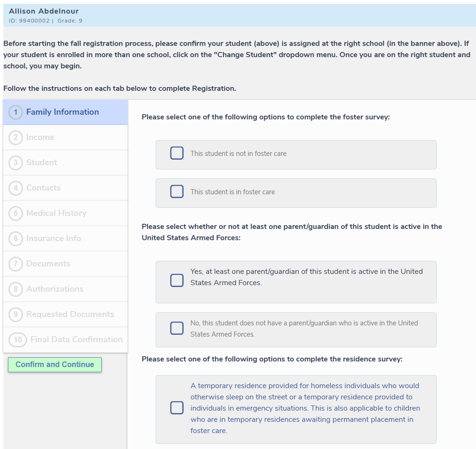Open the Medical History tab
The height and width of the screenshot is (449, 476).
pos(65,213)
